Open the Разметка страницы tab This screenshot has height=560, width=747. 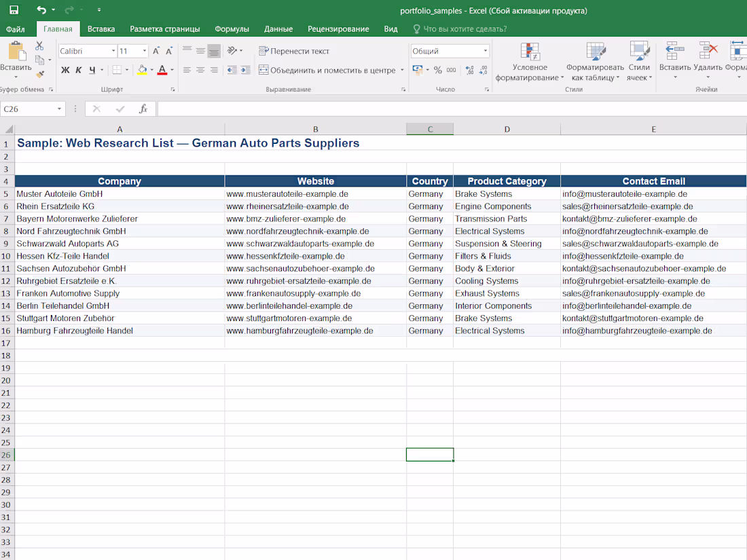click(165, 29)
